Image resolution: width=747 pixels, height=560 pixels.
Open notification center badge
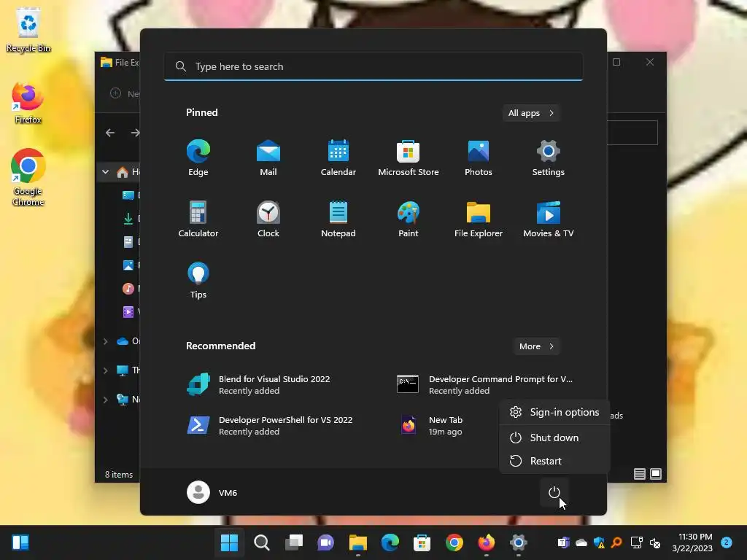pyautogui.click(x=727, y=542)
